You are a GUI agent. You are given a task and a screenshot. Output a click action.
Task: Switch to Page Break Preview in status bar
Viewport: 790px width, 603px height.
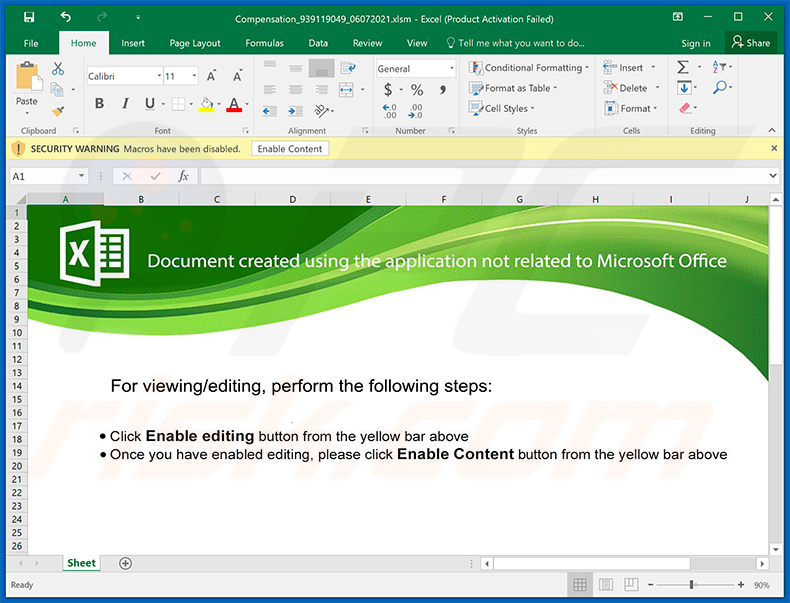coord(631,584)
